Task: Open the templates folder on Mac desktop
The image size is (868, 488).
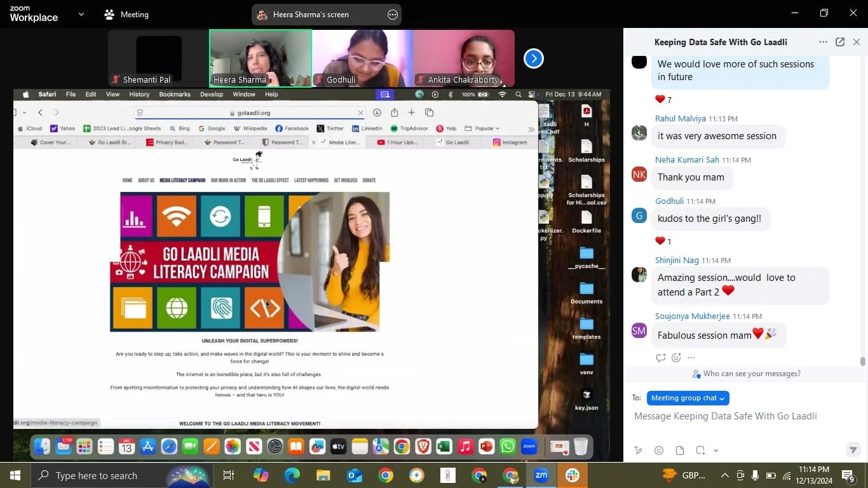Action: (587, 327)
